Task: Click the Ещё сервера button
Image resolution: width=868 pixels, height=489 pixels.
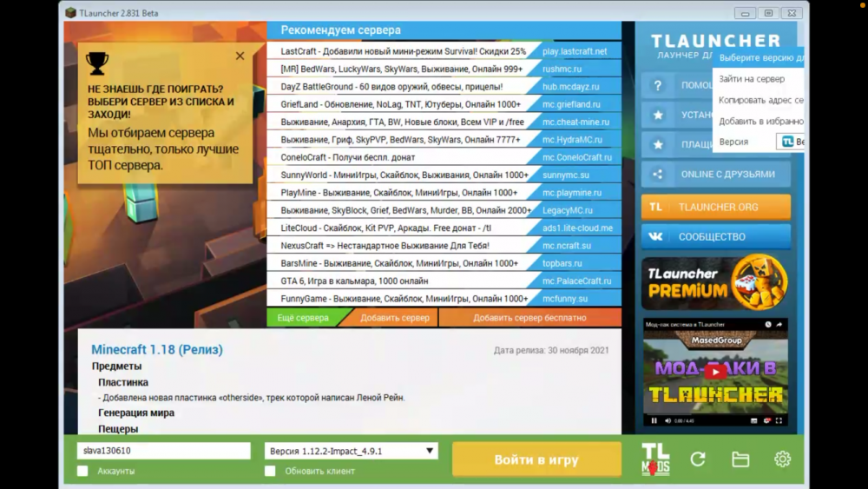Action: point(303,318)
